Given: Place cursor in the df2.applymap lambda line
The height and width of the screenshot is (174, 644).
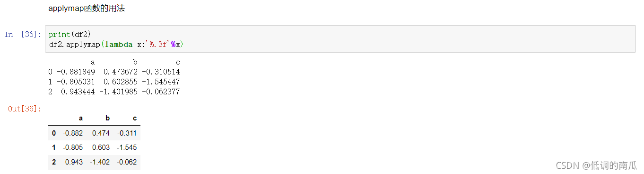Looking at the screenshot, I should [x=116, y=44].
